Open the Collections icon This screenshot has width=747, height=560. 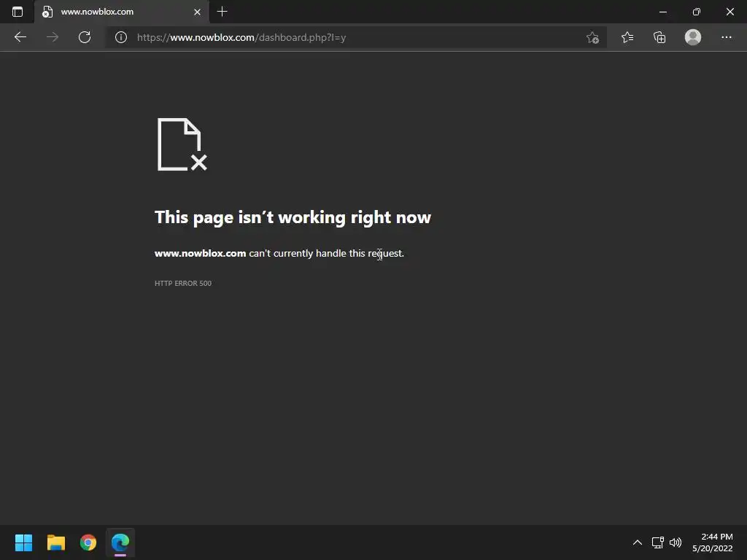click(x=659, y=37)
